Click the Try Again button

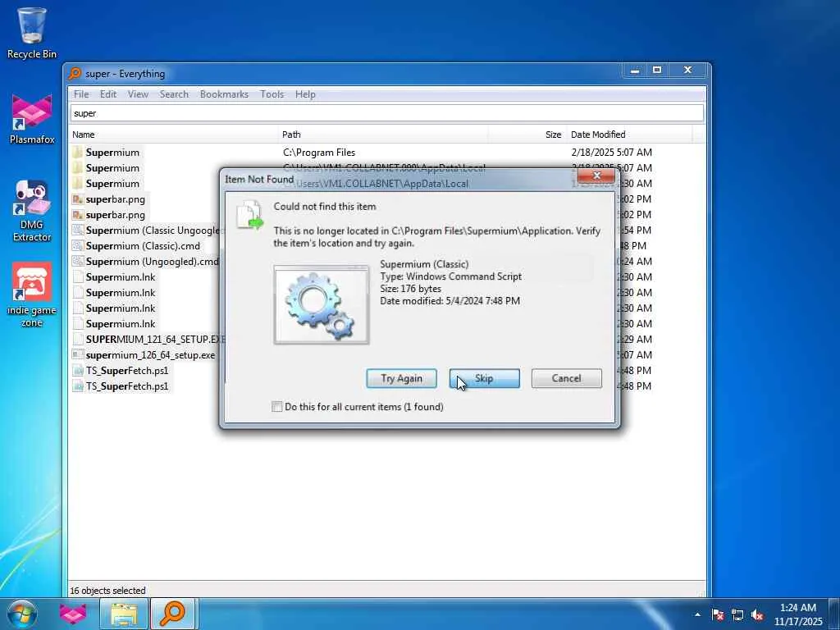tap(402, 378)
